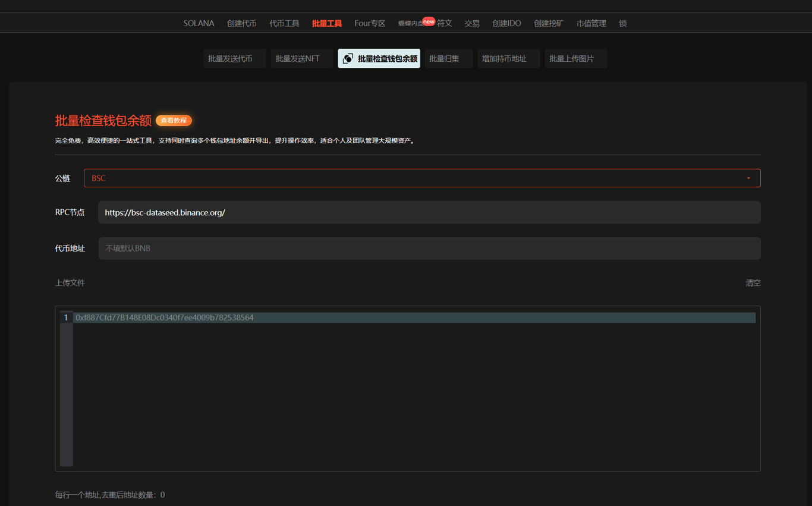Click the wallet icon on the balance check tab
The width and height of the screenshot is (812, 506).
[x=348, y=58]
